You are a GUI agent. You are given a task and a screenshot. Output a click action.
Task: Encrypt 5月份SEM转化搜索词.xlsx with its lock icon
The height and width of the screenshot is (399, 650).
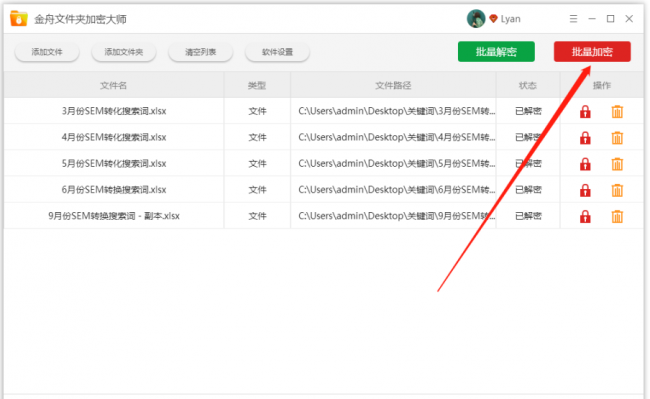coord(585,164)
